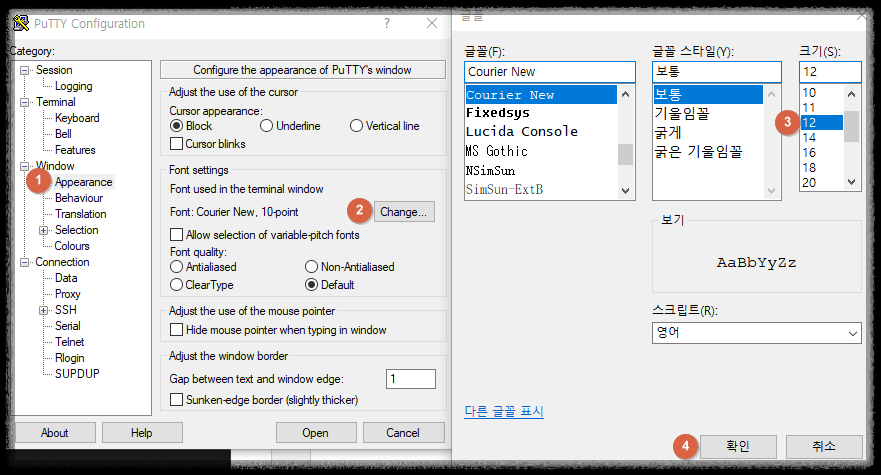881x475 pixels.
Task: Choose Default font quality
Action: pos(311,285)
